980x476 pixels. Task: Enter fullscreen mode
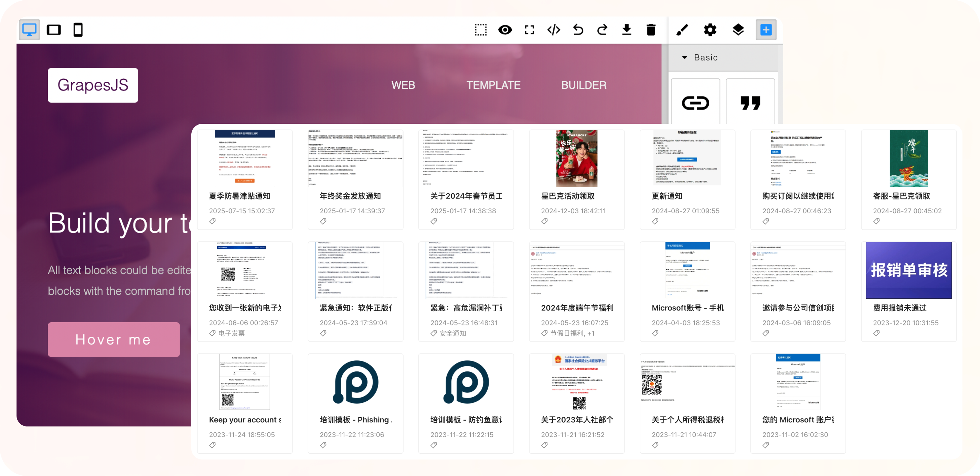point(529,30)
